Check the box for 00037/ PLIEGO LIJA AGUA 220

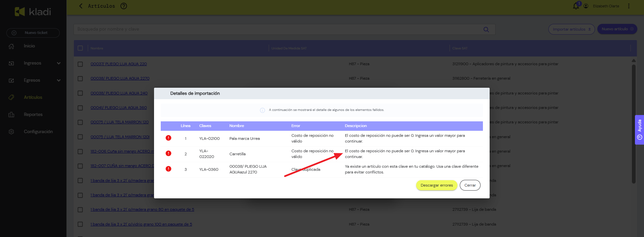coord(80,64)
